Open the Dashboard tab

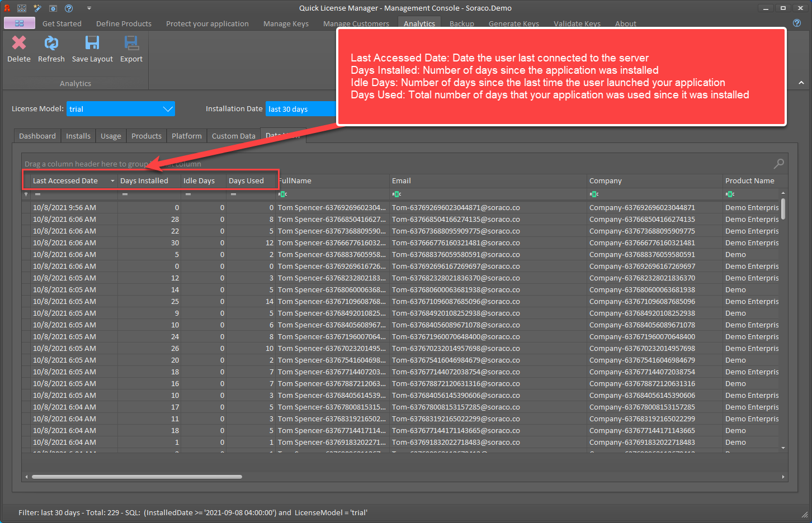[37, 136]
